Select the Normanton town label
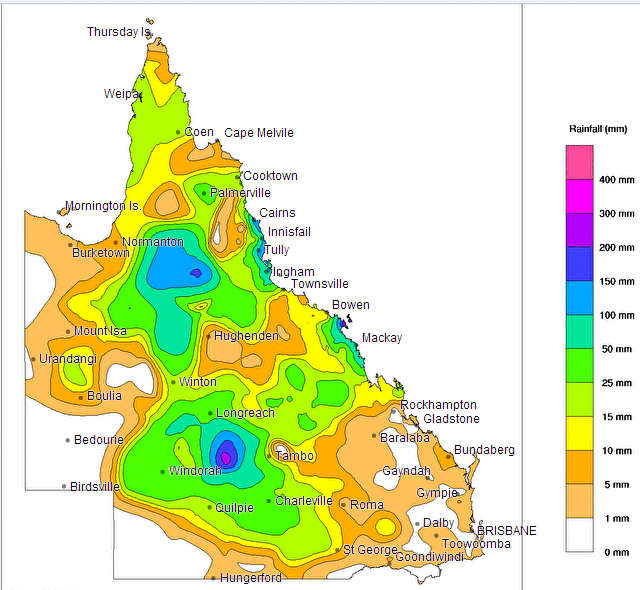This screenshot has width=640, height=590. point(153,242)
